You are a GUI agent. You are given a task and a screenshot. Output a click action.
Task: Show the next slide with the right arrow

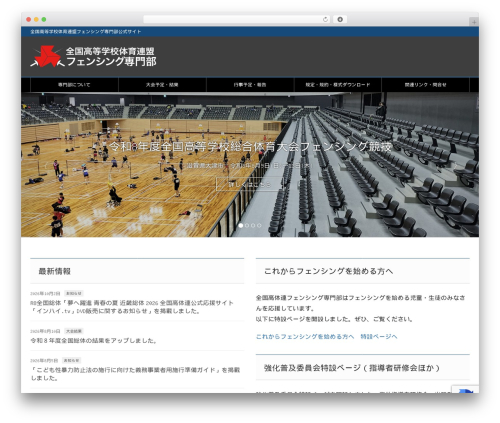pos(455,165)
